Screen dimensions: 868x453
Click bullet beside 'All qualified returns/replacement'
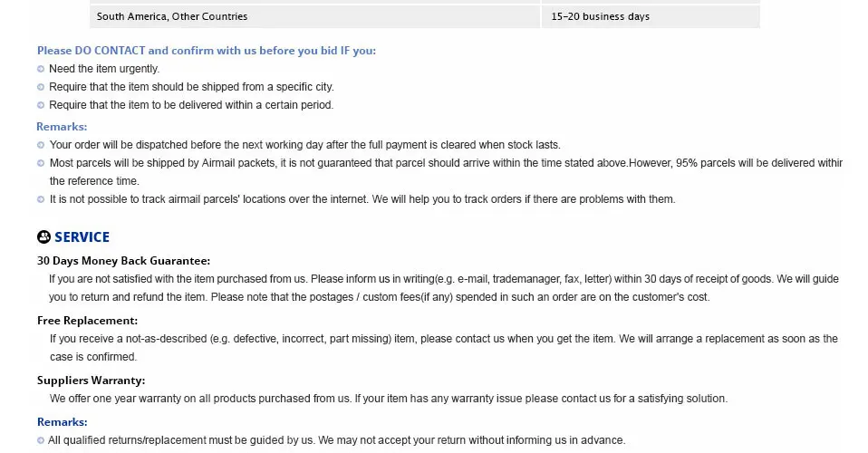tap(41, 440)
